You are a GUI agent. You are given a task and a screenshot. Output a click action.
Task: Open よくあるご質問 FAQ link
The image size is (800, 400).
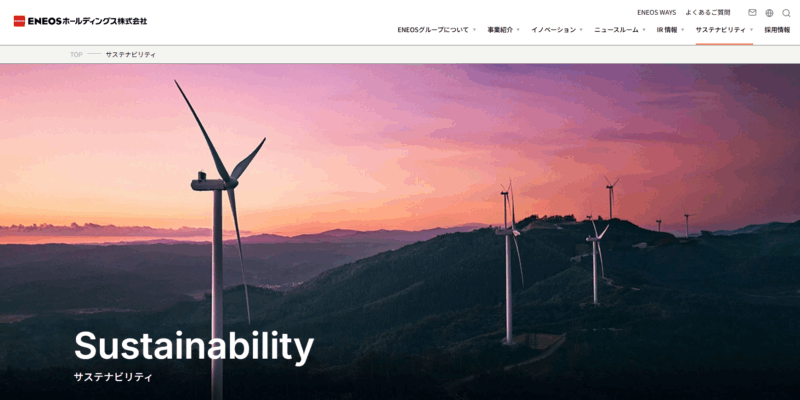(x=708, y=13)
